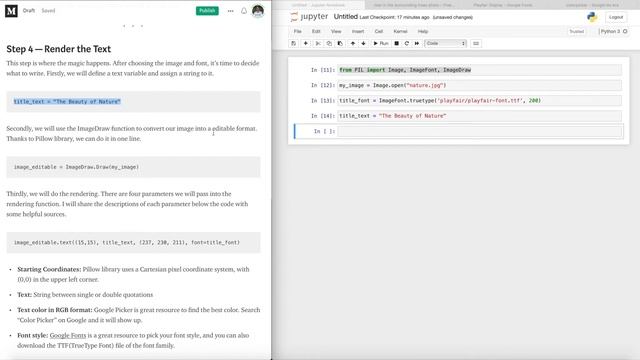The height and width of the screenshot is (360, 640).
Task: Click the green Publish button
Action: pos(207,11)
